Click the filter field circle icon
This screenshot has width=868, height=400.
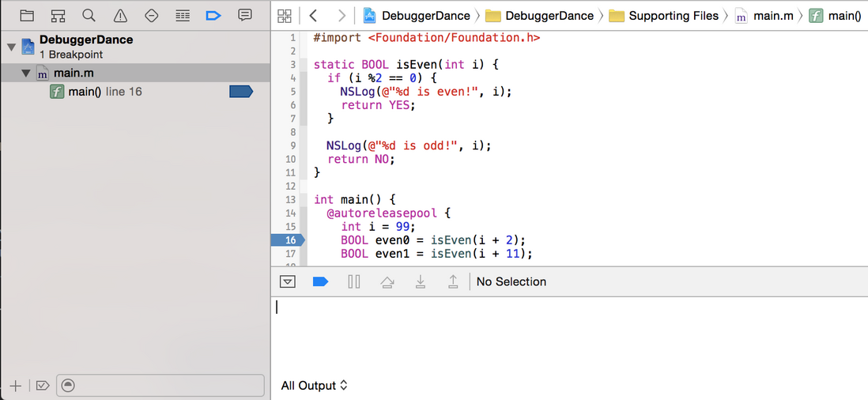click(x=67, y=386)
